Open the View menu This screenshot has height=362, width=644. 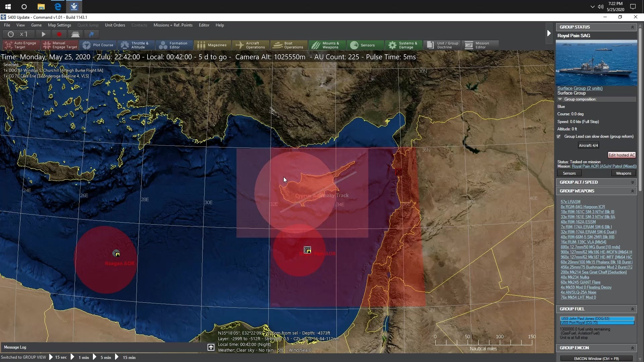tap(20, 25)
